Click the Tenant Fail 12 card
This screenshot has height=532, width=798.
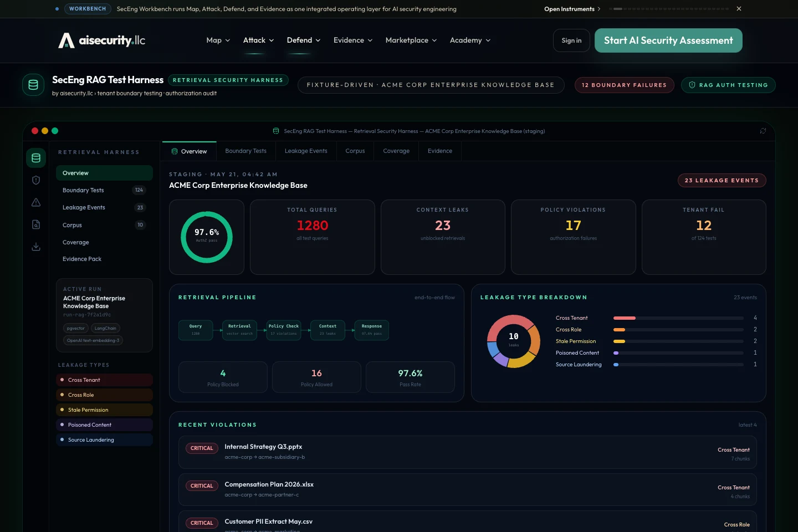pos(704,237)
